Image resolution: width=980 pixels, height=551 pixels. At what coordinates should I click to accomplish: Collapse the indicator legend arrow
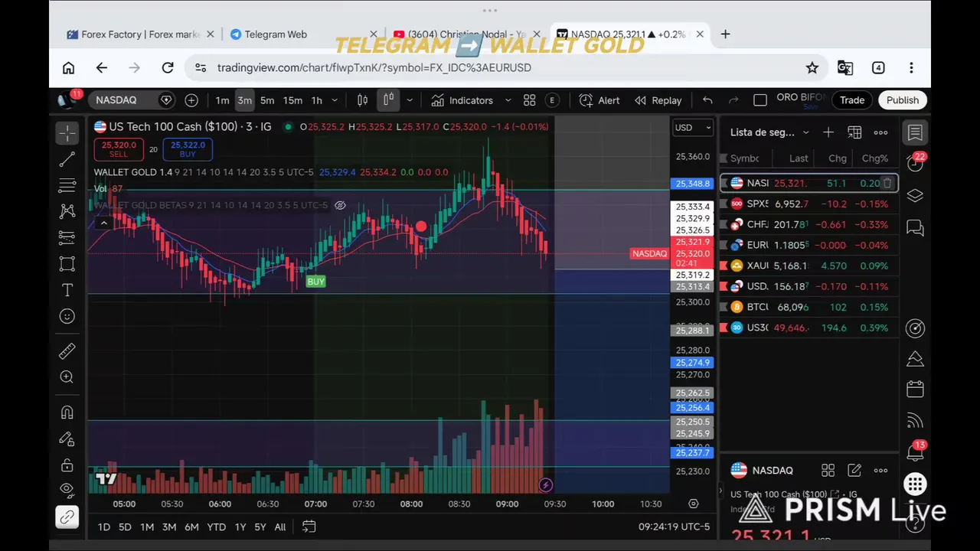point(103,223)
